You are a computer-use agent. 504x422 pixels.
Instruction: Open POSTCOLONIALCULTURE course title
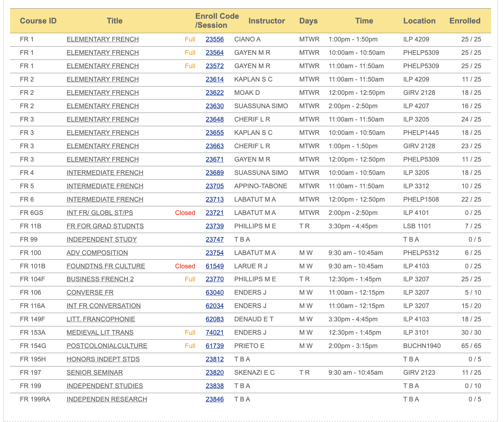point(107,346)
